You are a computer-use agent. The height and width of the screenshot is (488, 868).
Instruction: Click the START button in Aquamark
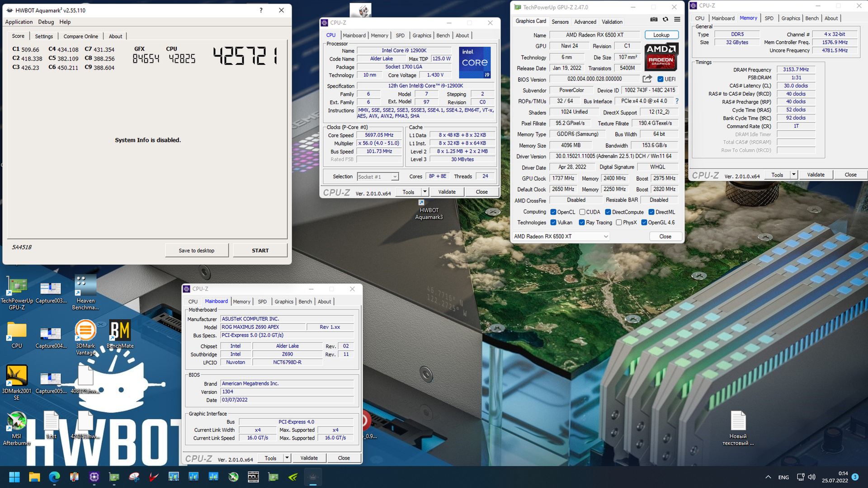[260, 250]
